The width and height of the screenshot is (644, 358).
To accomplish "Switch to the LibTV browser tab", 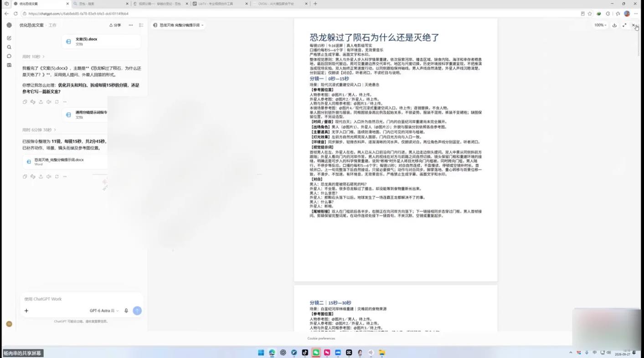I will 220,4.
